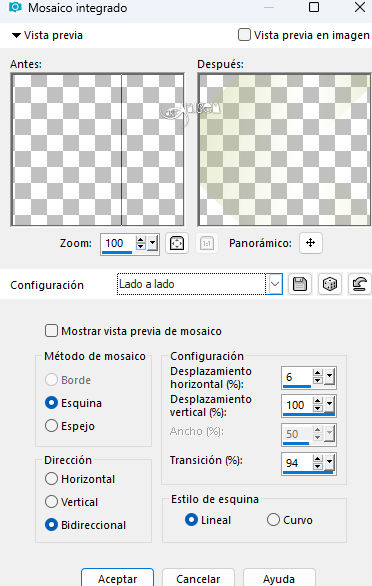Reset to default with the arrow icon
The image size is (372, 586).
[x=359, y=284]
